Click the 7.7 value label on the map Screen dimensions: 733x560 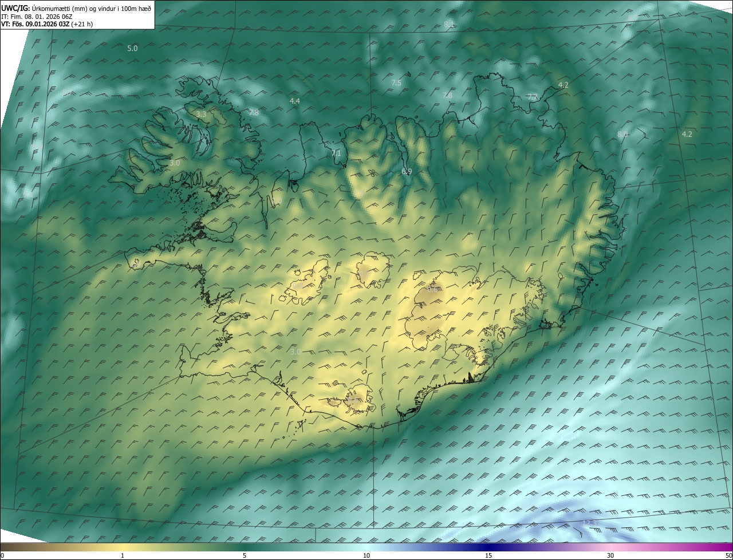(533, 97)
